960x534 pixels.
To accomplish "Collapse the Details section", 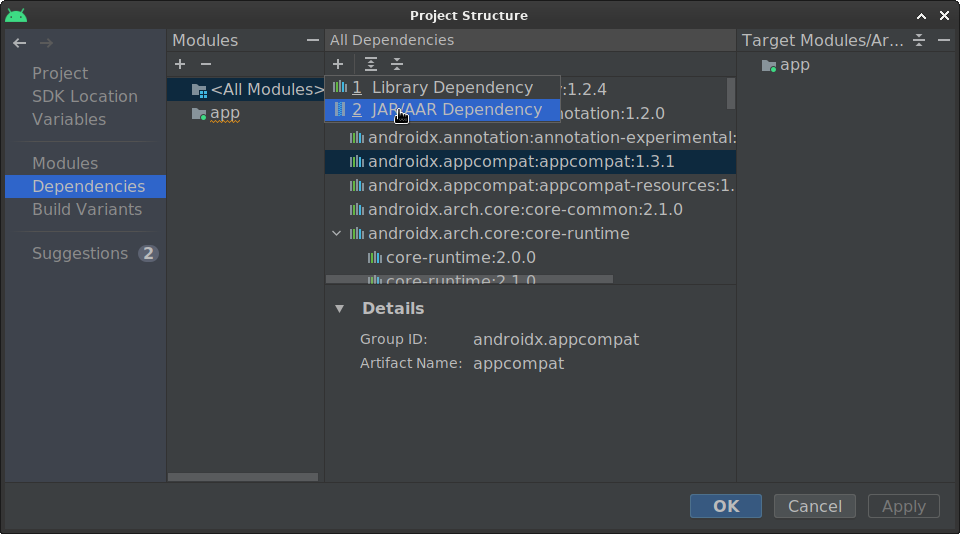I will 339,309.
